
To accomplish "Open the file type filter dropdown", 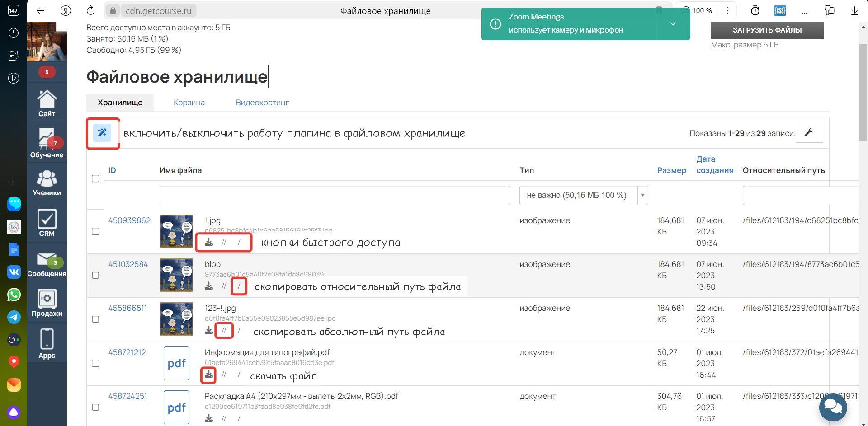I will (x=583, y=195).
